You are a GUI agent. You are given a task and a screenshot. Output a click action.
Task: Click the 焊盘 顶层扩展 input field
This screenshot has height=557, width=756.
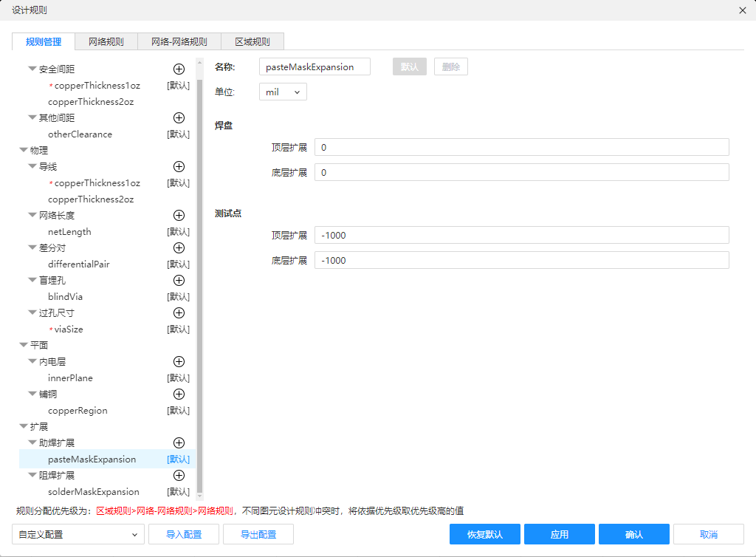pos(521,147)
